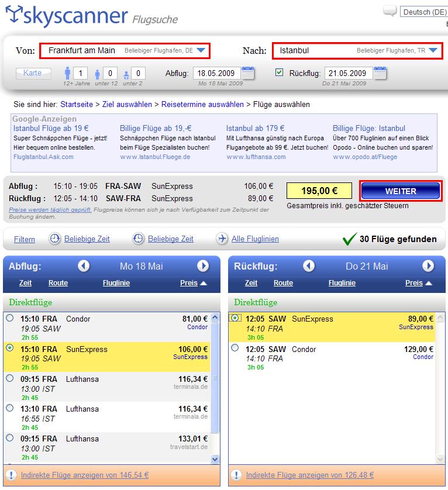Expand the Istanbul destination airport dropdown
The height and width of the screenshot is (490, 448).
pyautogui.click(x=433, y=51)
